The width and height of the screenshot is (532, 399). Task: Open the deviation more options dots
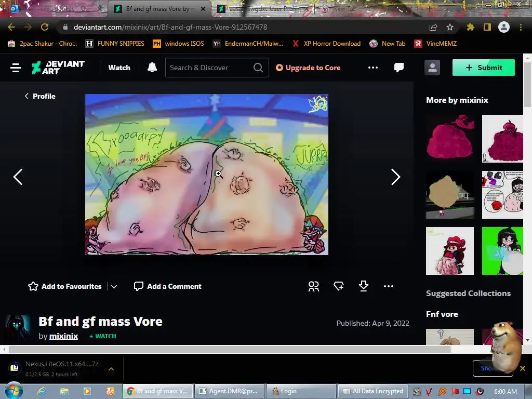(389, 286)
